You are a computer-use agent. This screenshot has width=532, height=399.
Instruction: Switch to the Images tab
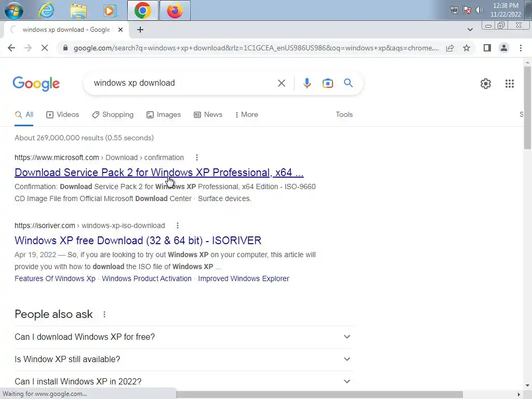(x=164, y=115)
